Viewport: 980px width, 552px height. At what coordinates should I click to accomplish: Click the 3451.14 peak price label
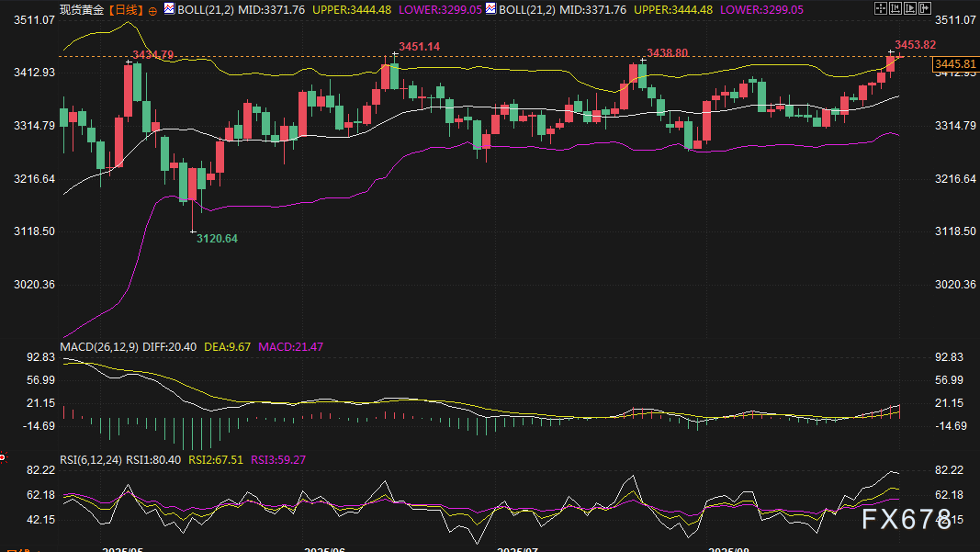[419, 46]
